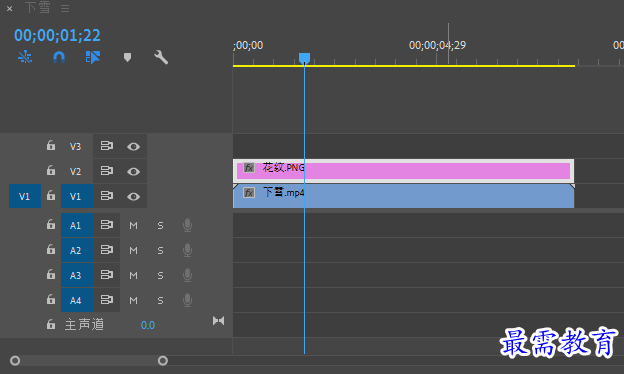Toggle lock on track V3

tap(51, 146)
